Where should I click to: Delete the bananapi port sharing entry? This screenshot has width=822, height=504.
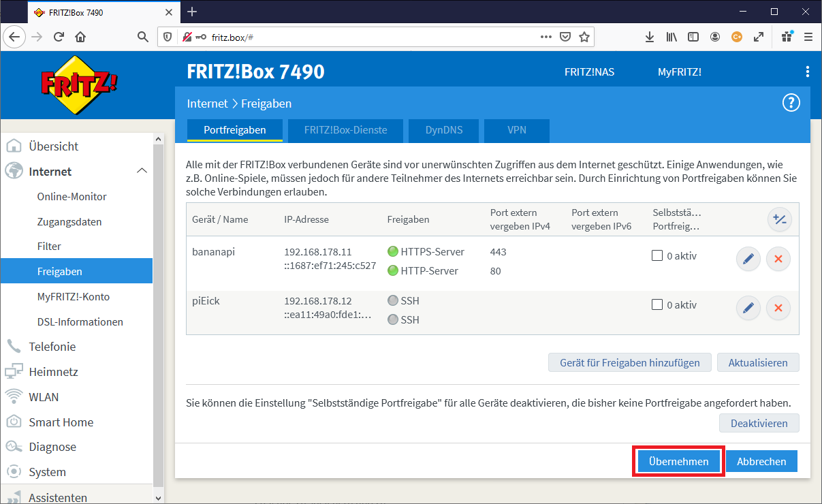(778, 259)
